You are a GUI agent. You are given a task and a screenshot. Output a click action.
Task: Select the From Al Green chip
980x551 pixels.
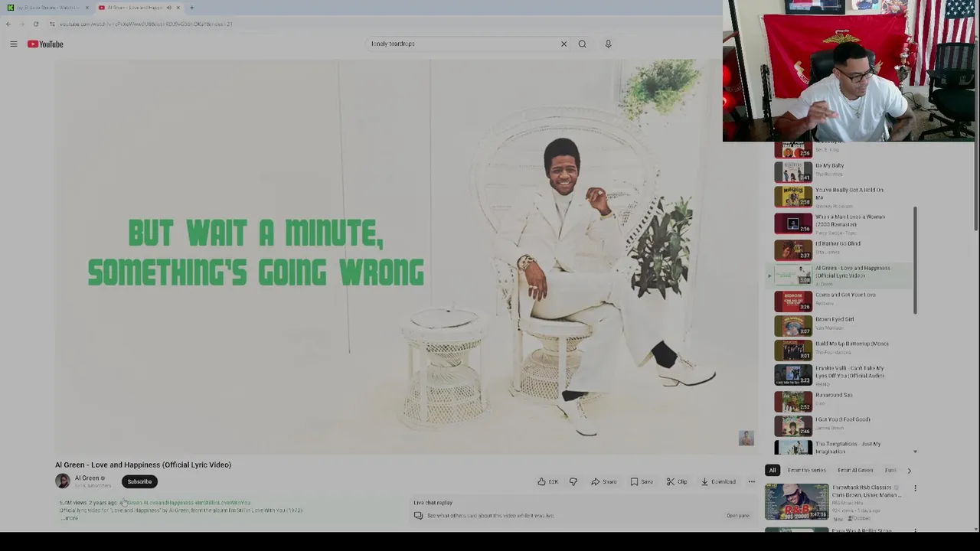(x=855, y=471)
